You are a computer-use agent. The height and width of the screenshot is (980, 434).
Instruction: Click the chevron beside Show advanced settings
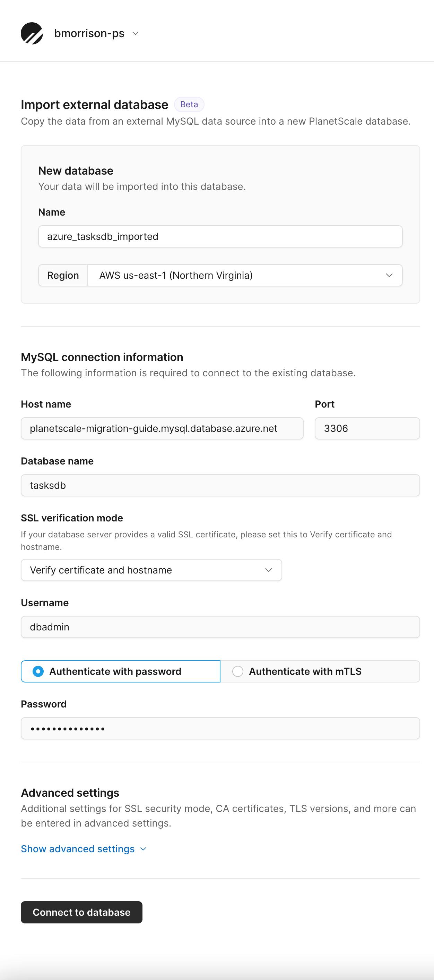(143, 849)
